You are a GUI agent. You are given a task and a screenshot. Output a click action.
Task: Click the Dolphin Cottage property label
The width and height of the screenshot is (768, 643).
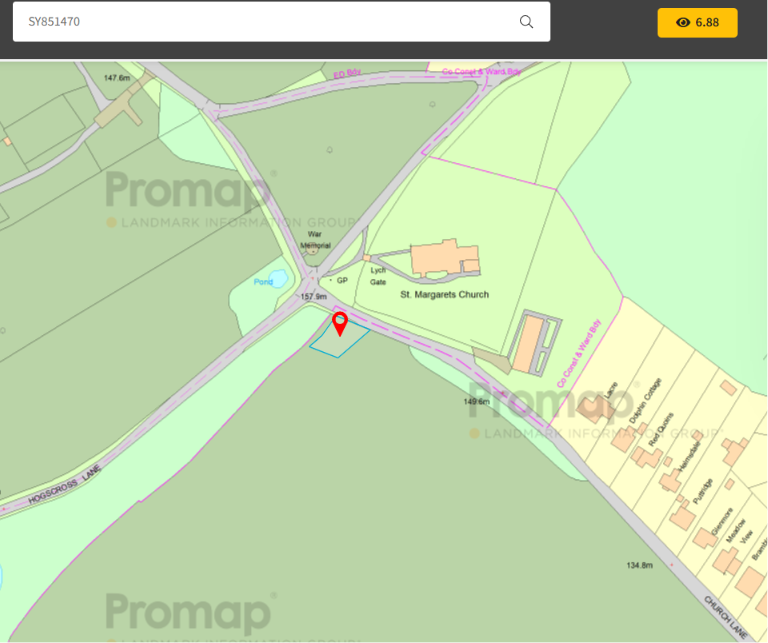(645, 401)
